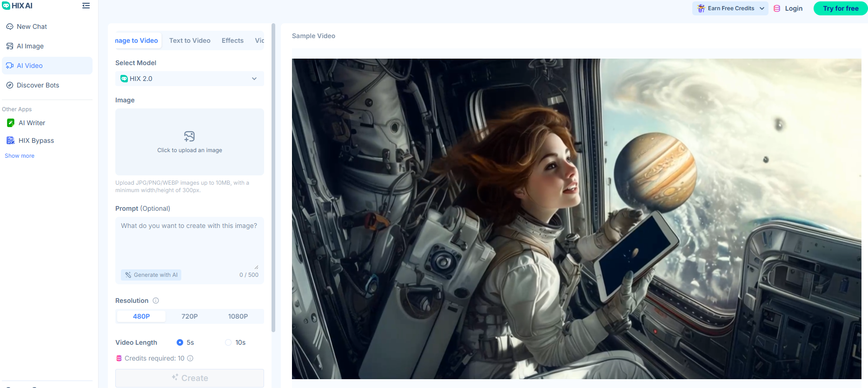
Task: Collapse the sidebar with the menu icon
Action: (86, 6)
